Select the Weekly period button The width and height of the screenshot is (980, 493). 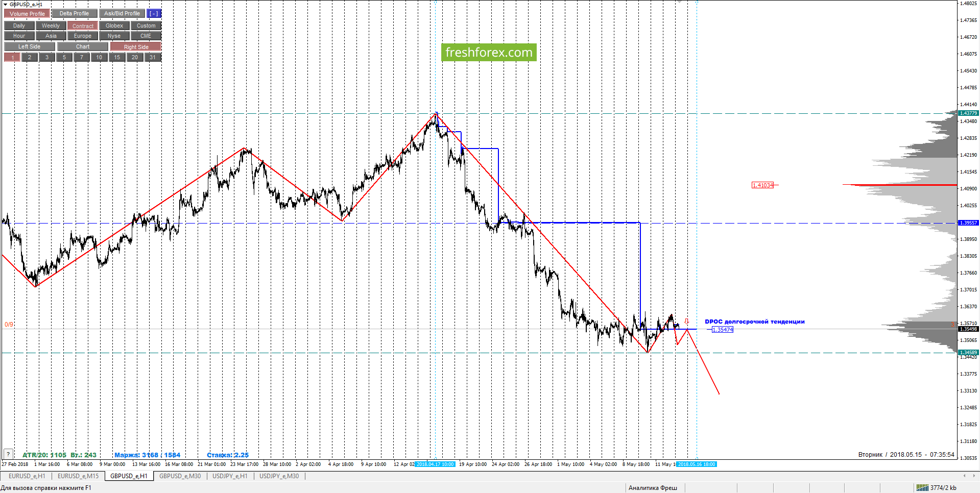point(51,26)
